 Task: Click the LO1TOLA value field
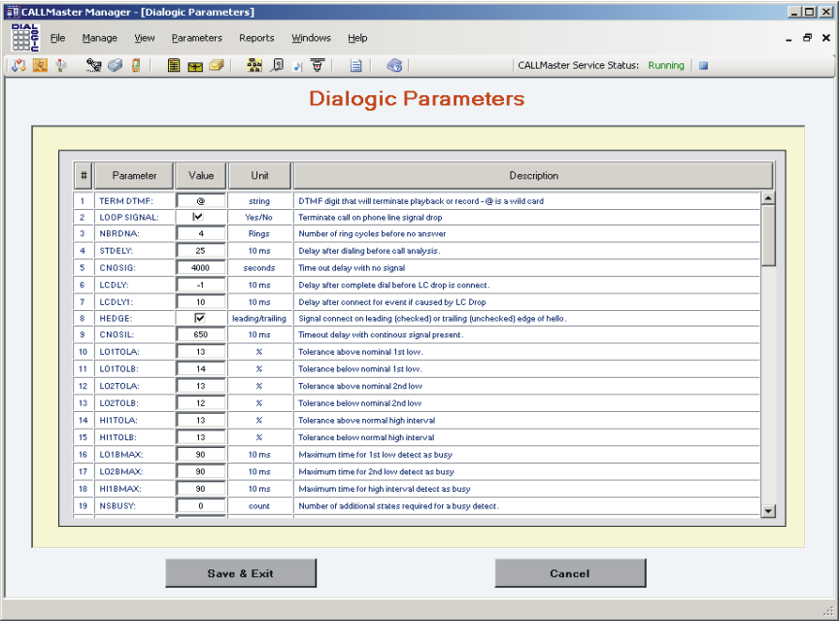201,352
